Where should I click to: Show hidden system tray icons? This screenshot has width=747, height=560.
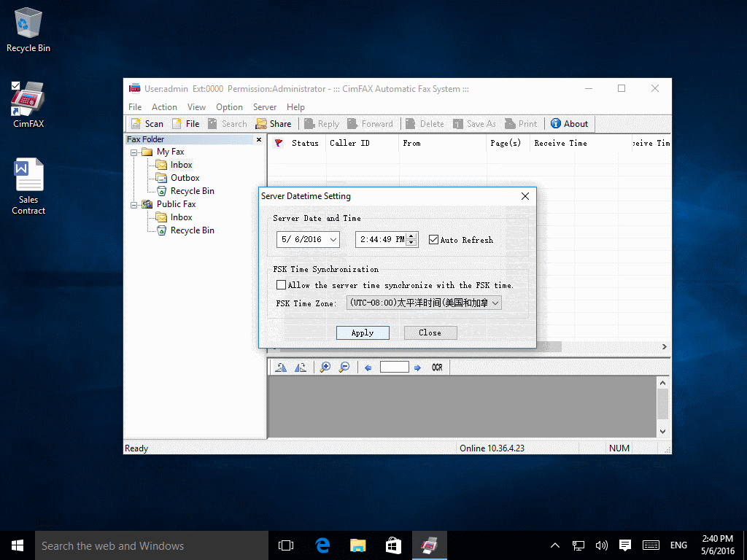[x=555, y=545]
